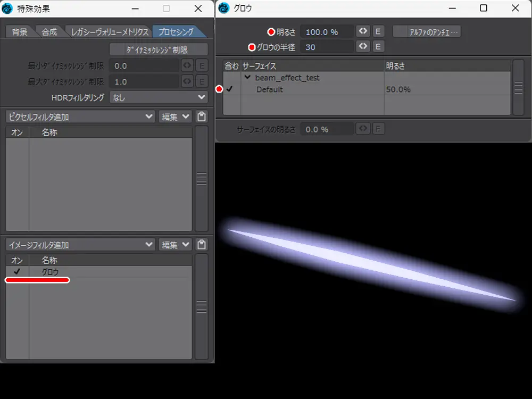Click the E button beside グロウの半径 field
The height and width of the screenshot is (399, 532).
[x=377, y=47]
